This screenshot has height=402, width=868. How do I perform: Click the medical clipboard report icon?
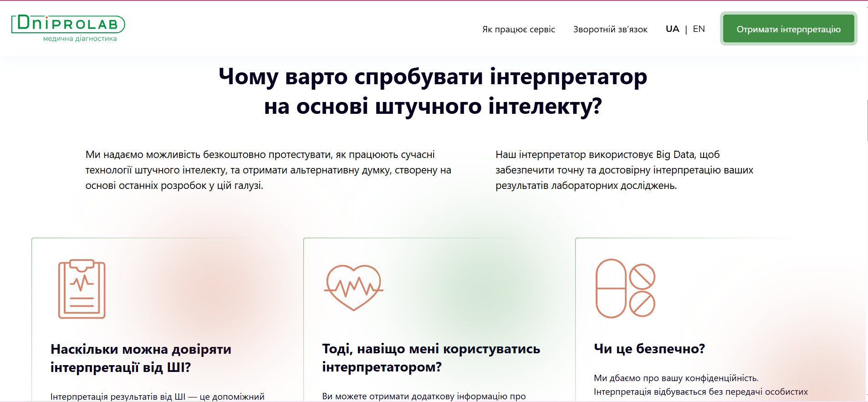(x=82, y=289)
